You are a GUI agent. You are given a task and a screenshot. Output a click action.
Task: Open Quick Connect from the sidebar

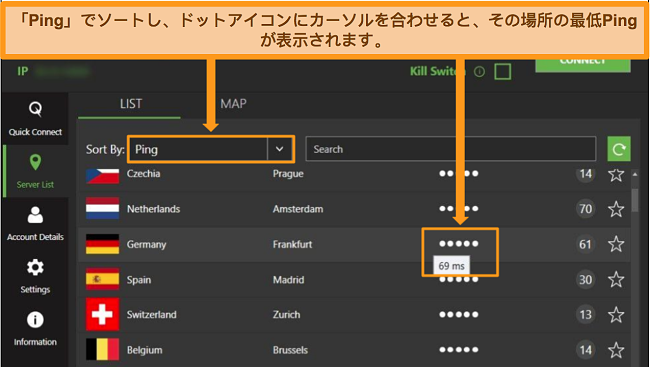tap(35, 119)
